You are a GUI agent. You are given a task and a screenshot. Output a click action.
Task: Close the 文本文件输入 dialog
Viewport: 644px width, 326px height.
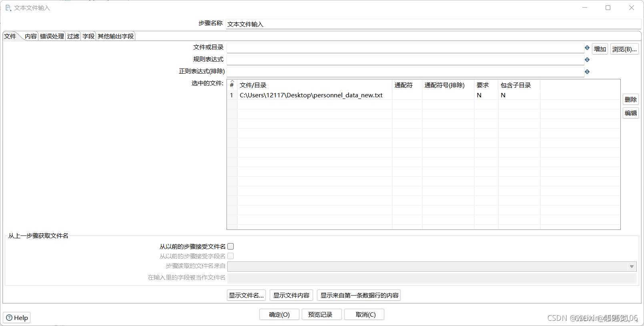tap(632, 8)
